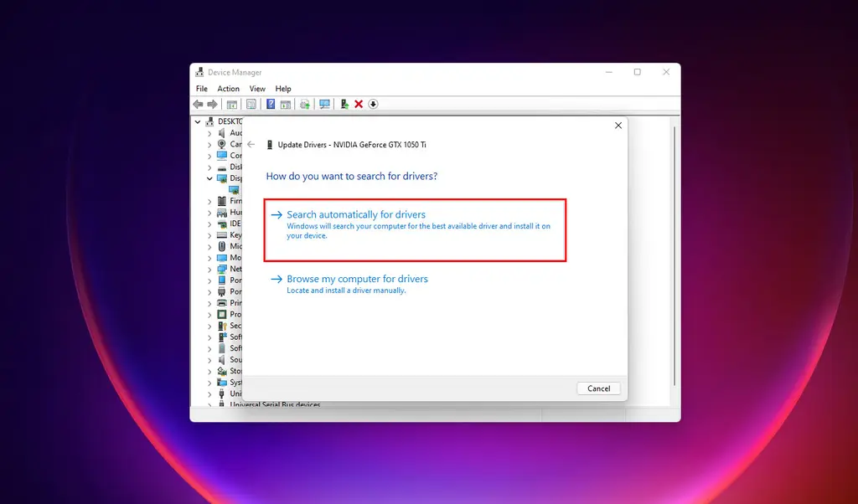Viewport: 858px width, 504px height.
Task: Expand the 'Syst' system devices chevron
Action: coord(209,383)
